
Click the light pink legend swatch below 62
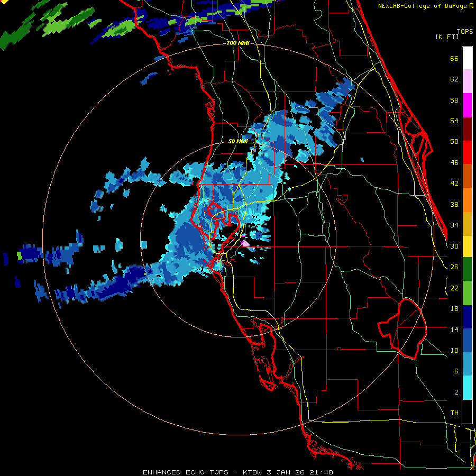point(467,81)
